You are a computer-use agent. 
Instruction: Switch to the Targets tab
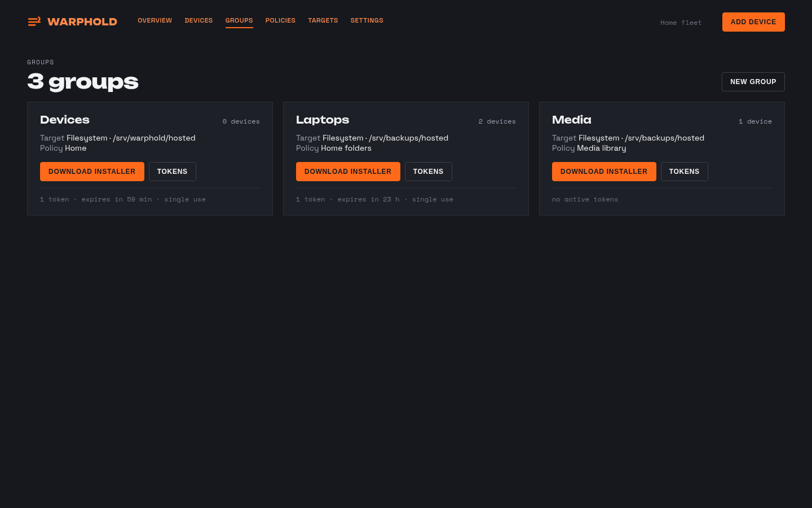pyautogui.click(x=323, y=20)
